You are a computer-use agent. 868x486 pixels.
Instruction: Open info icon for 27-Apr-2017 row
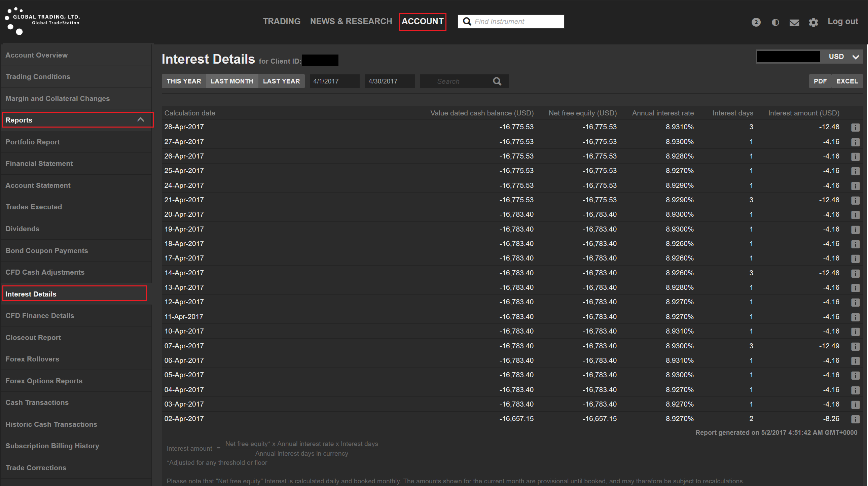[x=855, y=142]
